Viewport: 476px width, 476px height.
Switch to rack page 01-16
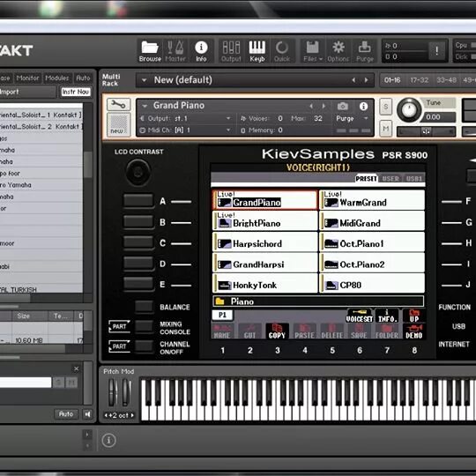click(x=392, y=80)
